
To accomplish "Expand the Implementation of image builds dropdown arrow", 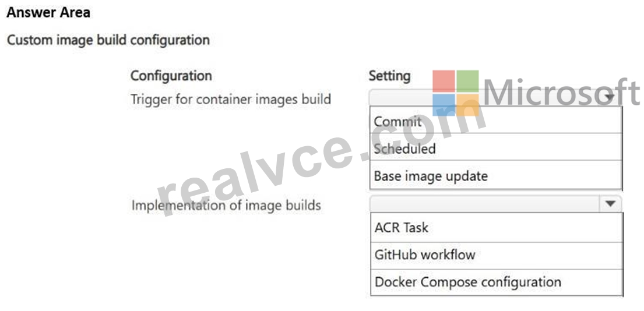I will [x=610, y=203].
